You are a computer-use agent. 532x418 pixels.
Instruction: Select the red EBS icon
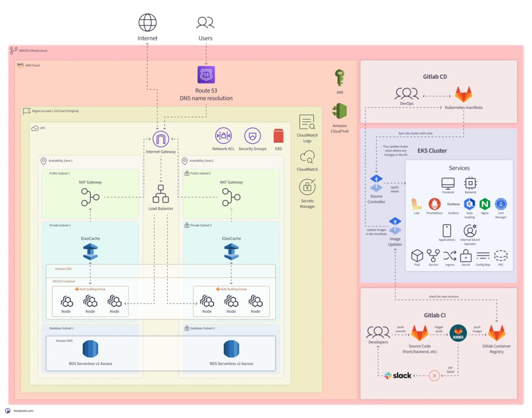(278, 136)
